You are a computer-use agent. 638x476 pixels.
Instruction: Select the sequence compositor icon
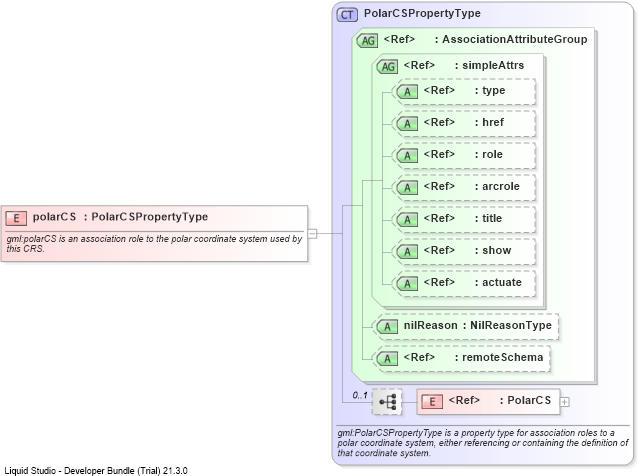pos(387,402)
